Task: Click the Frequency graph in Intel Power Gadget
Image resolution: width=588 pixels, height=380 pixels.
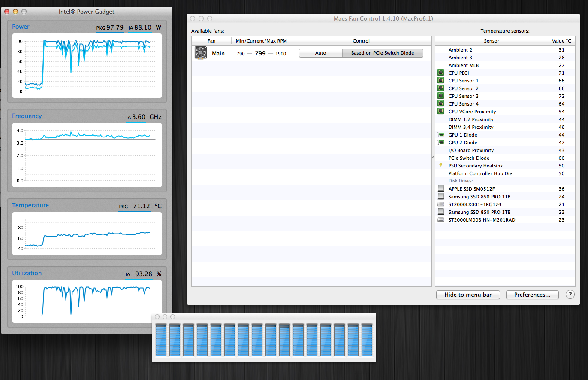Action: [x=87, y=155]
